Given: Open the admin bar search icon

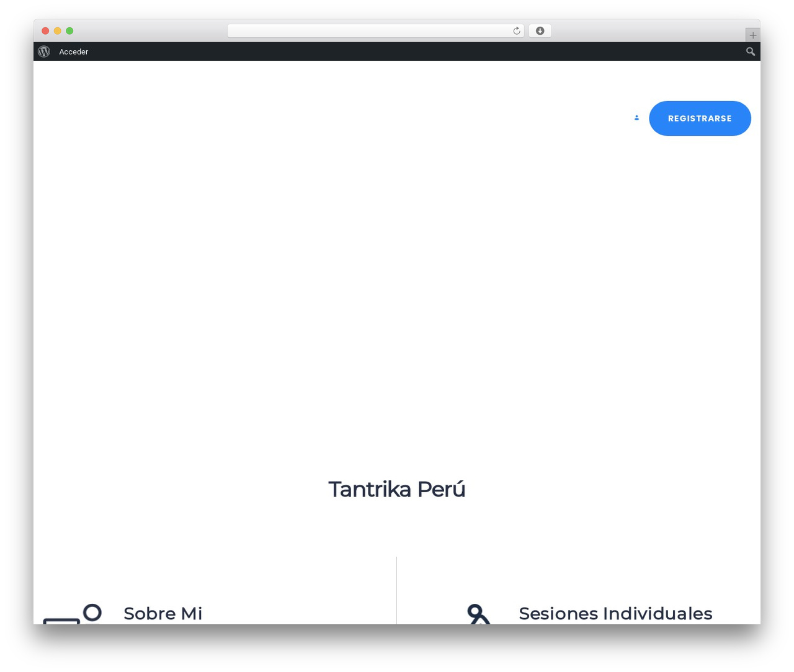Looking at the screenshot, I should click(751, 51).
